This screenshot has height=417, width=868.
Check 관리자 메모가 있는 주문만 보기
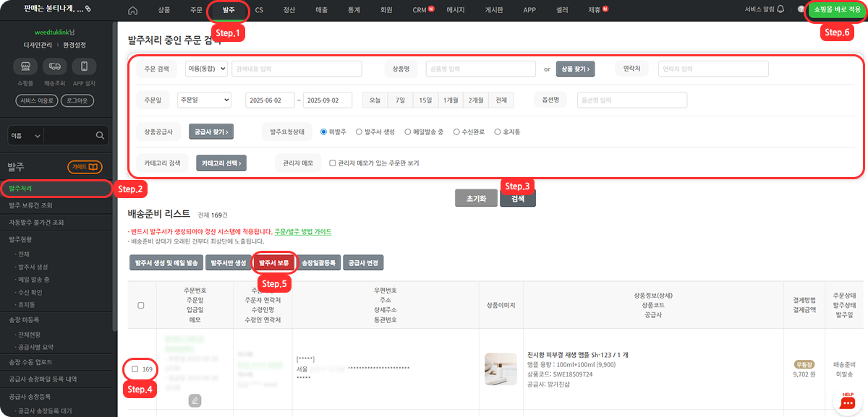332,163
